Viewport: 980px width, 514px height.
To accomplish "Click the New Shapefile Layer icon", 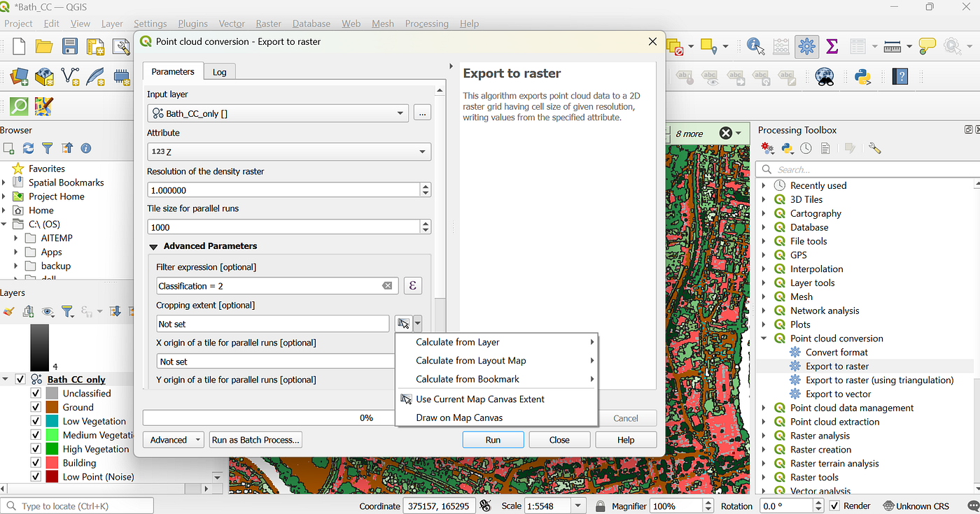I will click(x=70, y=76).
